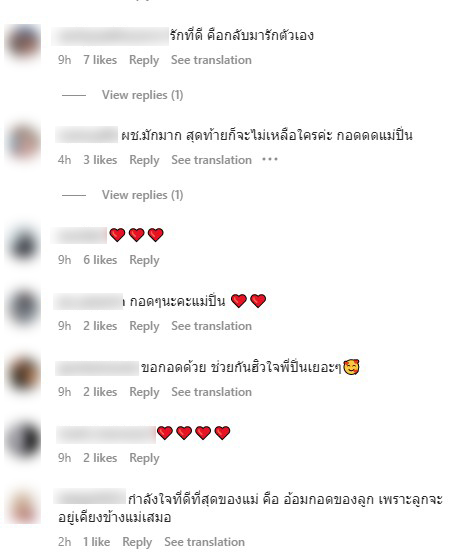Expand View replies (1) under the 3-likes comment
463x554 pixels.
coord(142,195)
